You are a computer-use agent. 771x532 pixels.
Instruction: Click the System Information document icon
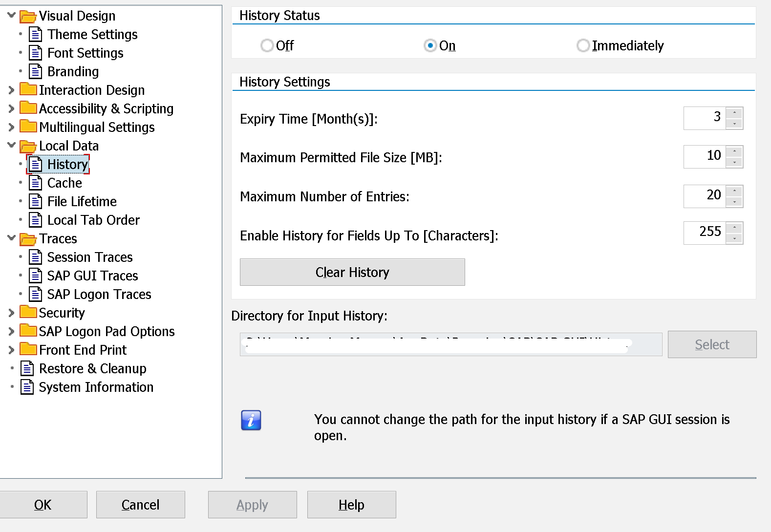click(x=27, y=387)
